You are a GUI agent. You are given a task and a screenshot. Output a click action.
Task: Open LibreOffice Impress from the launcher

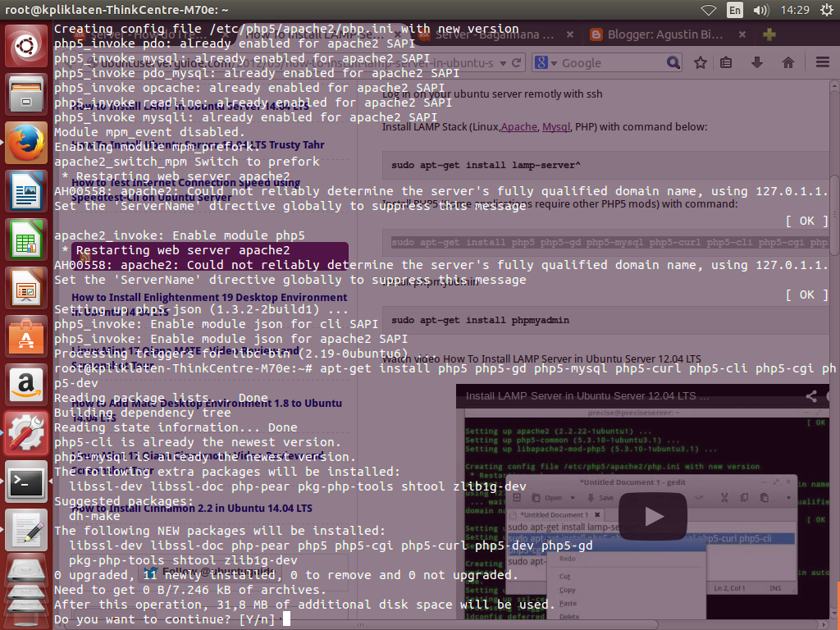25,288
